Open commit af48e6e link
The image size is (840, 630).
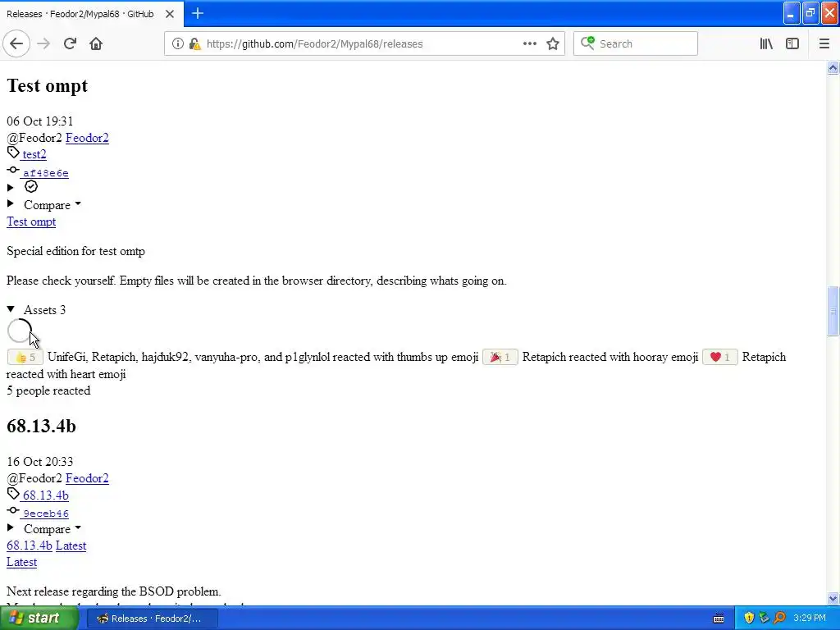(46, 173)
